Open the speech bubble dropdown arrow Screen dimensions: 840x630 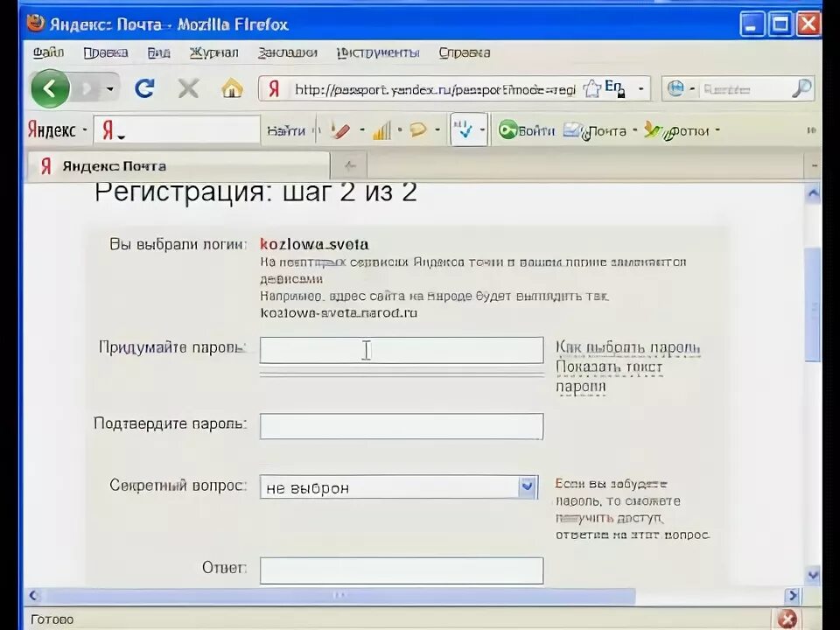[x=437, y=130]
